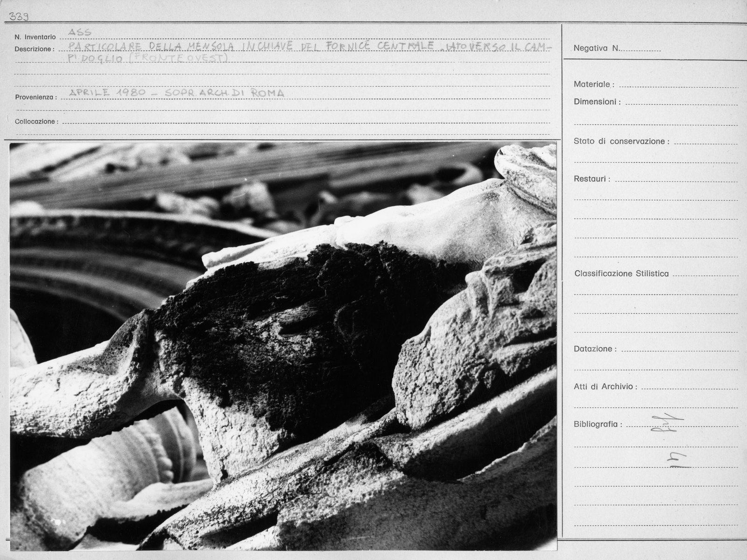Click the empty line beside 'Collocazione :'

(306, 122)
